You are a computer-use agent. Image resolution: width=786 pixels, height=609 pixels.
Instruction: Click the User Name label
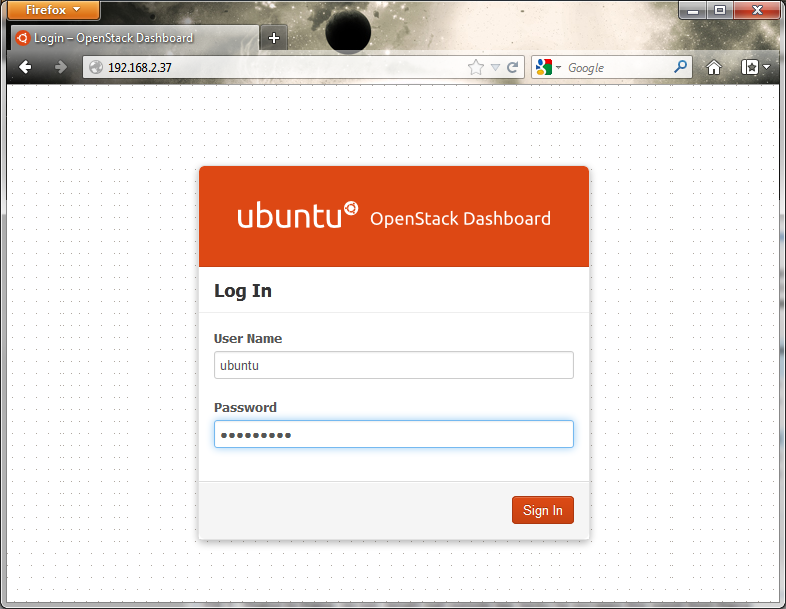click(248, 338)
